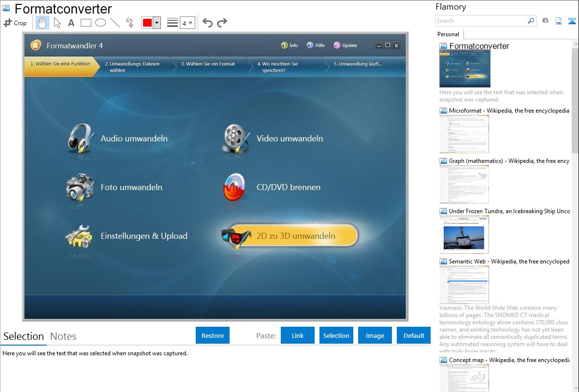Viewport: 579px width, 392px height.
Task: Choose the text annotation tool
Action: (71, 23)
